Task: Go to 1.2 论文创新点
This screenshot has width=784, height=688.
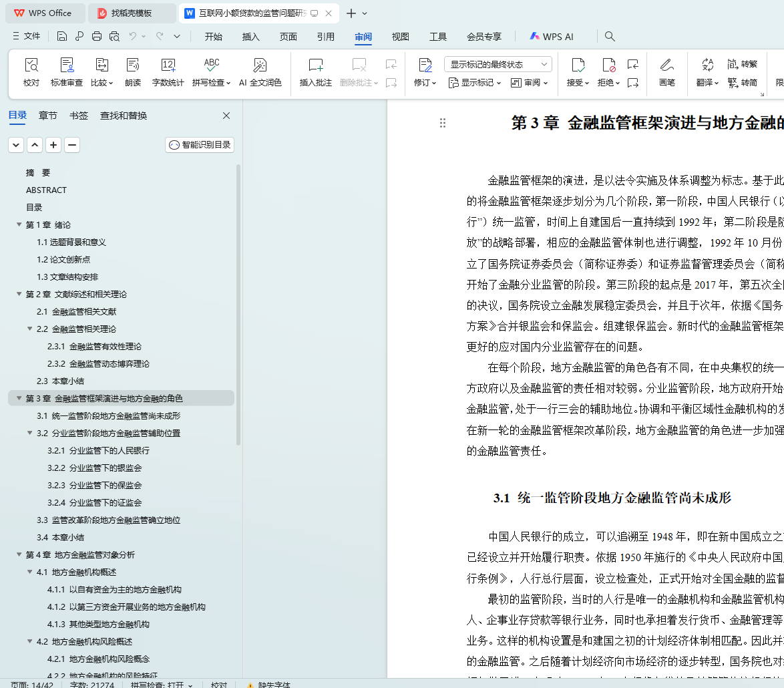Action: tap(63, 259)
